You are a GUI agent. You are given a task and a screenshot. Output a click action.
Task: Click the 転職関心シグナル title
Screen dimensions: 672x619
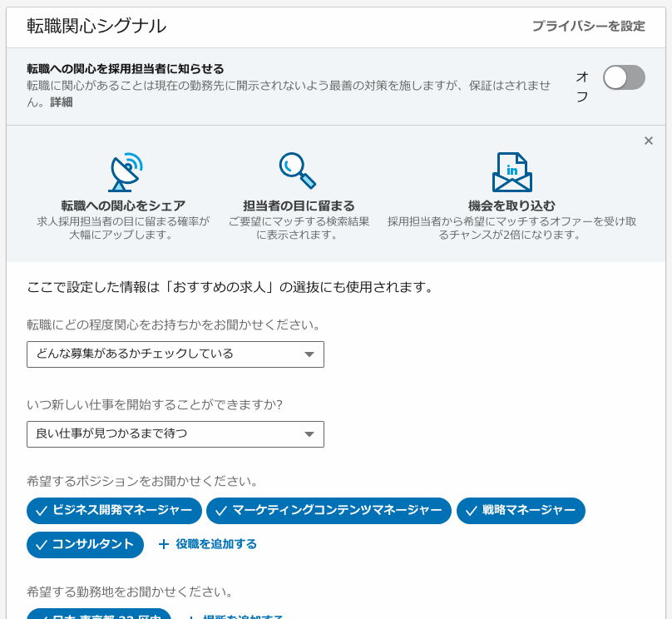point(96,26)
